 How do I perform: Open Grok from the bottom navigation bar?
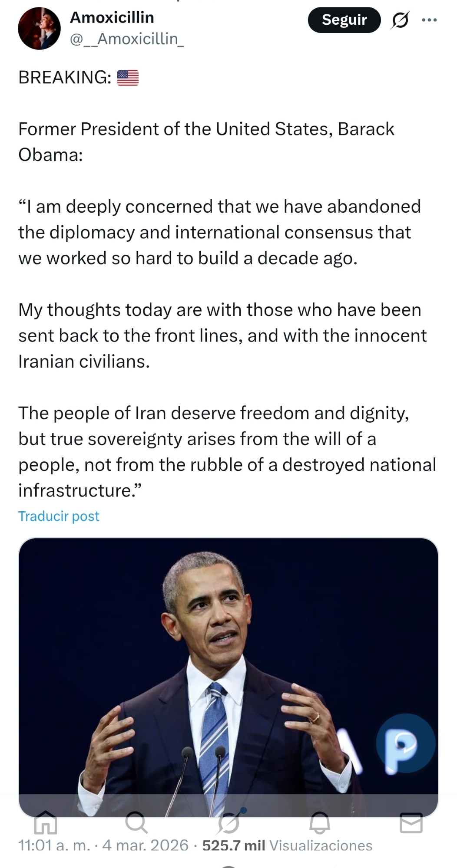(x=229, y=822)
